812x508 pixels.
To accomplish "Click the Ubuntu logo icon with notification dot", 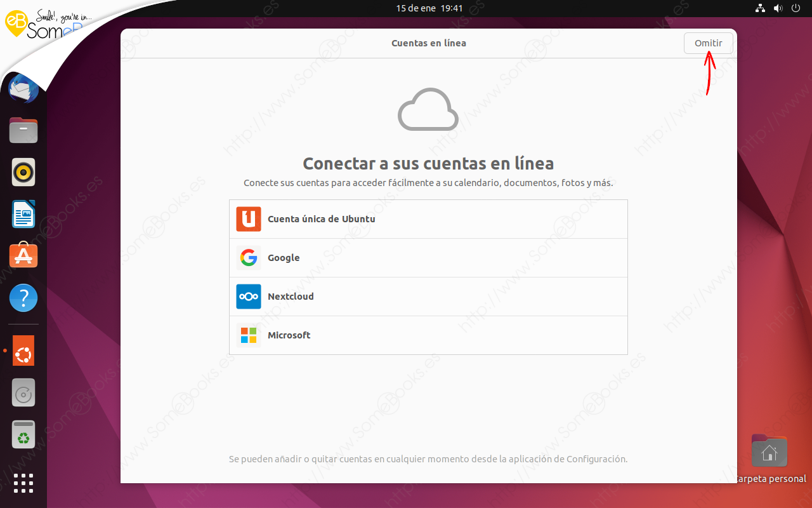I will pos(23,351).
